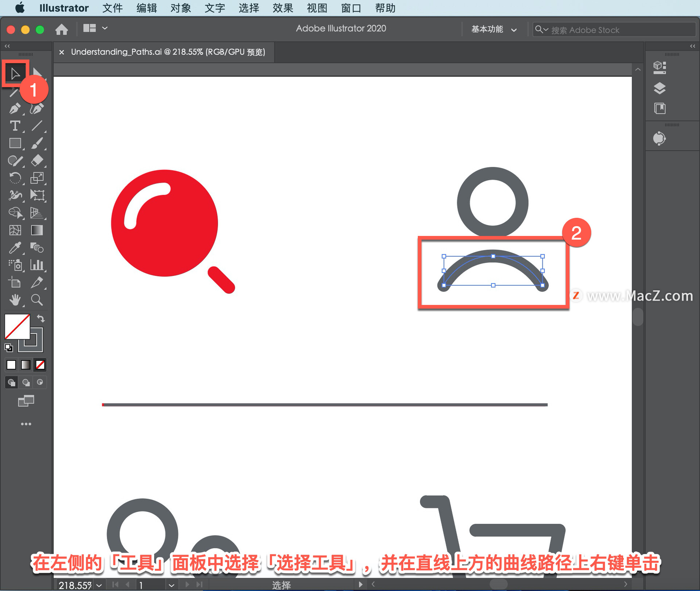The width and height of the screenshot is (700, 591).
Task: Enable Draw Behind mode
Action: point(26,382)
